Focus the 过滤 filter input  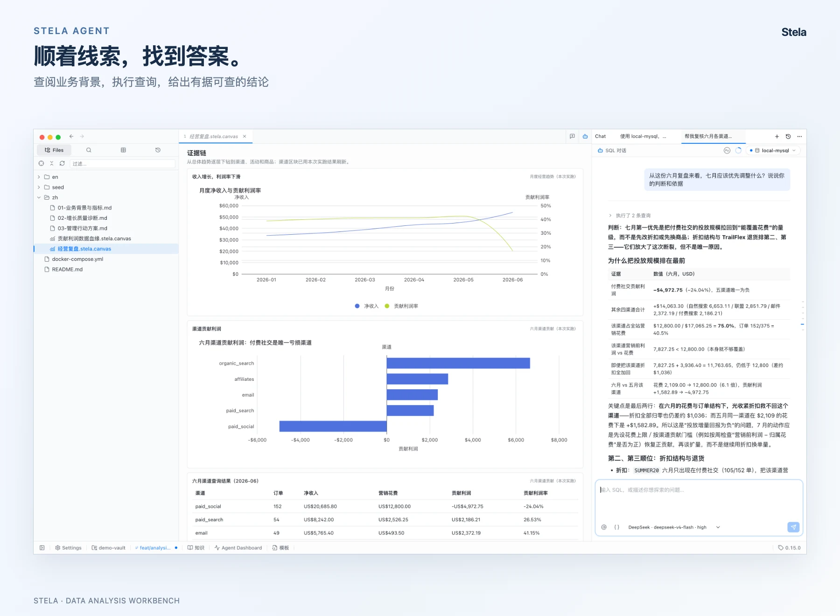point(123,164)
